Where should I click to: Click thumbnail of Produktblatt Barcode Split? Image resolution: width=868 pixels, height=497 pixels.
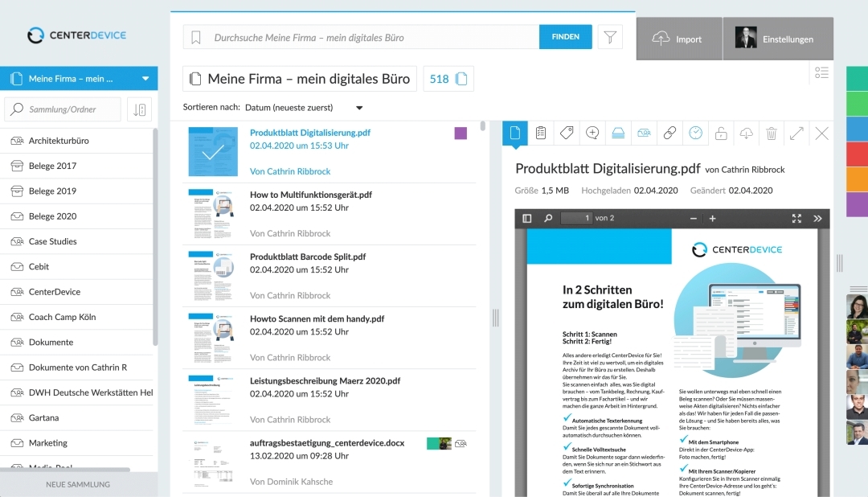[x=213, y=276]
